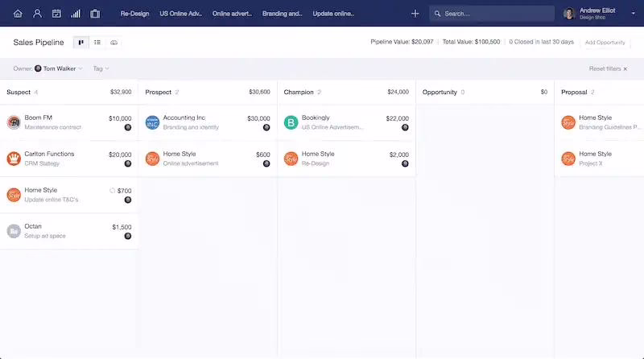Image resolution: width=644 pixels, height=359 pixels.
Task: Switch to list view
Action: [97, 43]
